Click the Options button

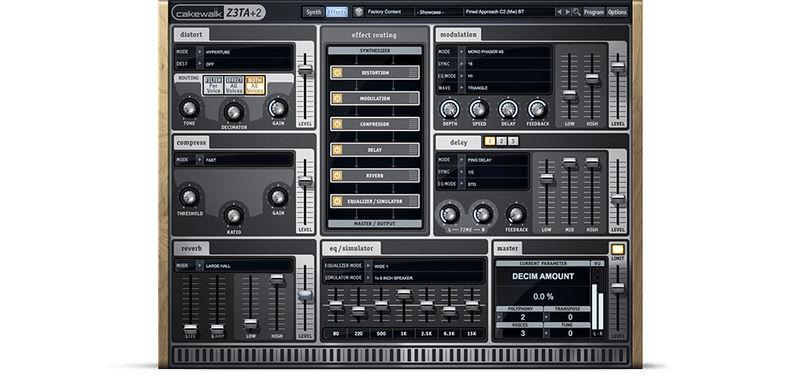click(617, 12)
